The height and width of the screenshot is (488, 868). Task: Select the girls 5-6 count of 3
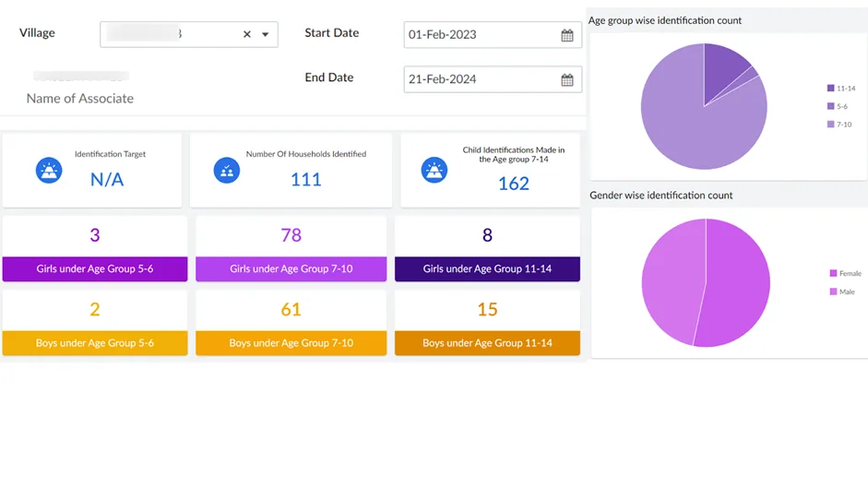tap(95, 235)
